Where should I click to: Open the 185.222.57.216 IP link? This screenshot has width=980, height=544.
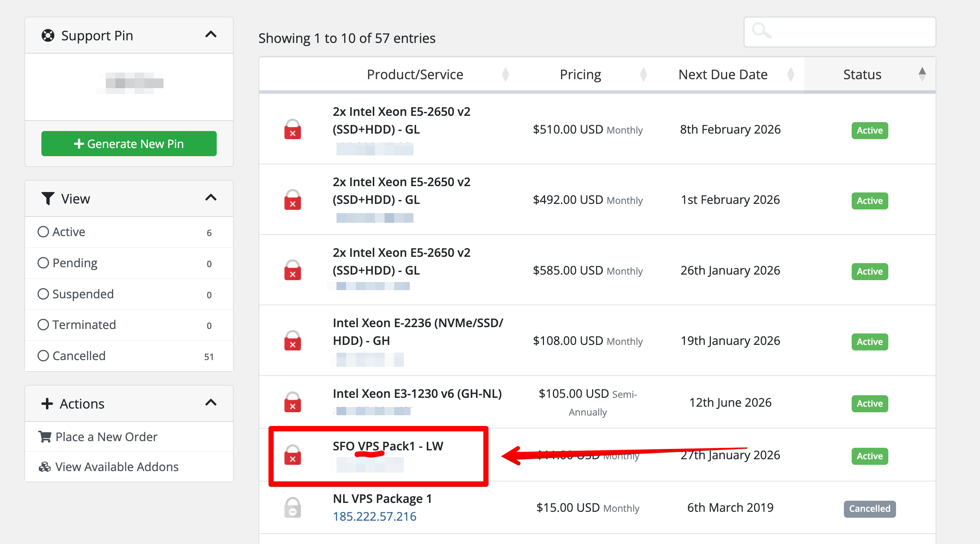374,516
